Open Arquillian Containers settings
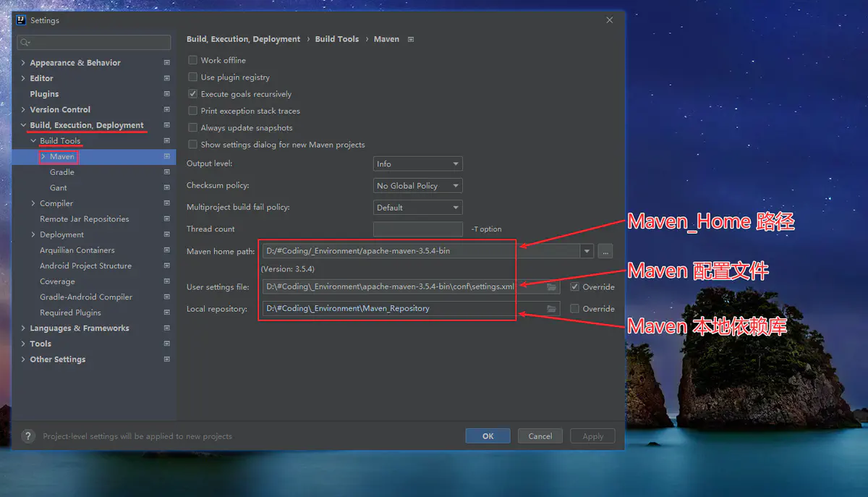Screen dimensions: 868x497 click(x=77, y=250)
